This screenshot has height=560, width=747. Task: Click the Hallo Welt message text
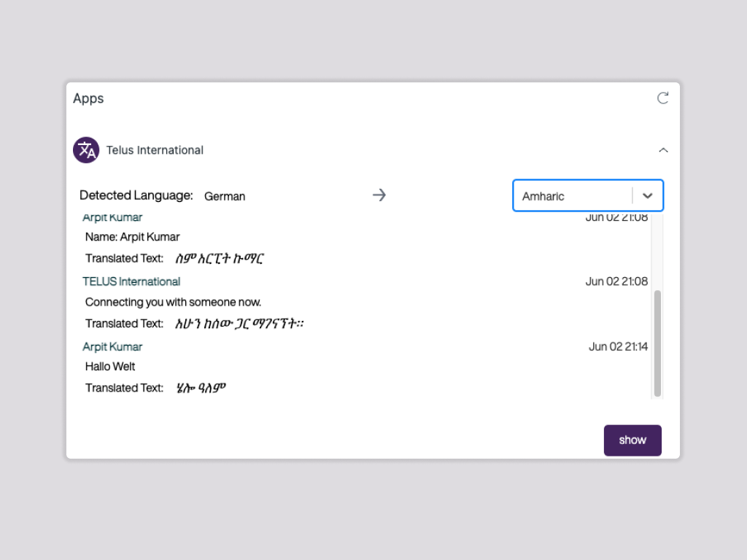tap(109, 367)
